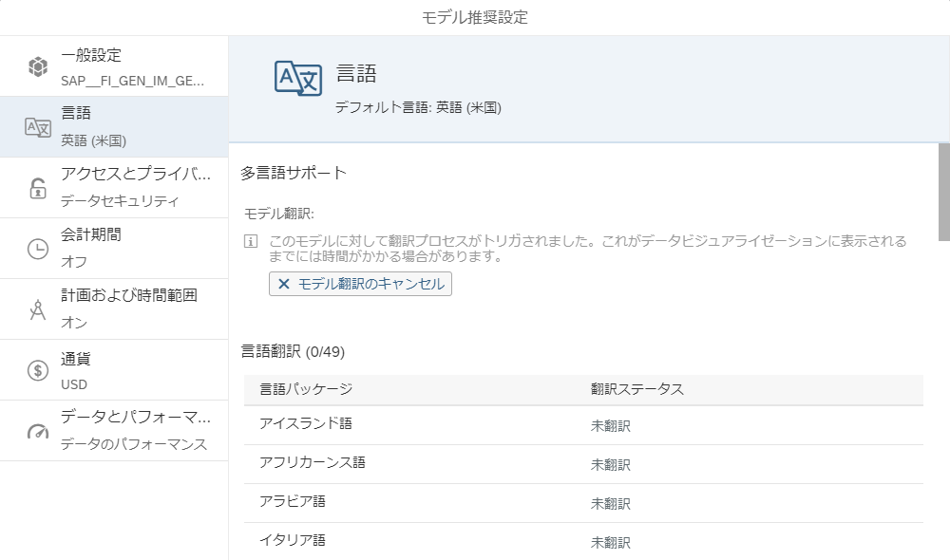Click the vertical scrollbar thumb on right
This screenshot has width=950, height=560.
point(943,192)
